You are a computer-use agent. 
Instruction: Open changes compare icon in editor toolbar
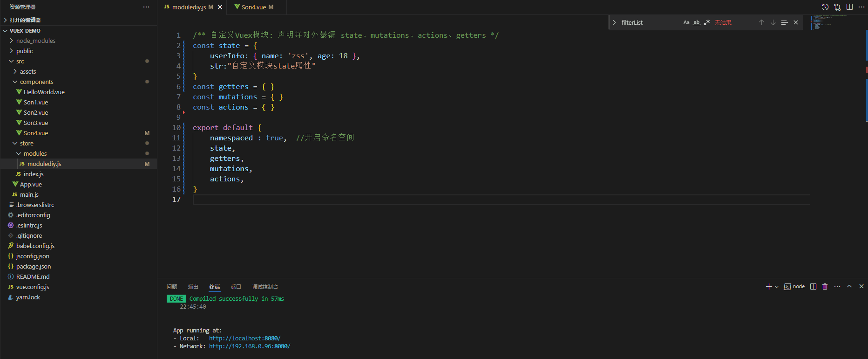pos(837,7)
